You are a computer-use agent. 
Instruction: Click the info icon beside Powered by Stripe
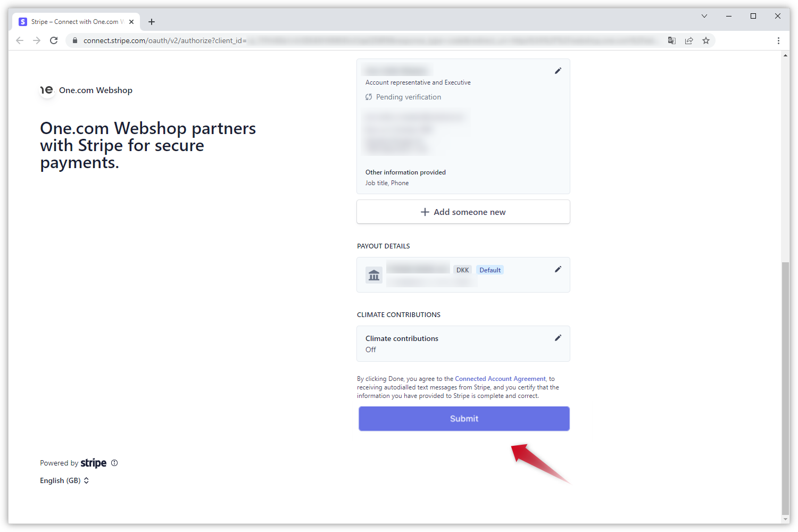[x=114, y=463]
